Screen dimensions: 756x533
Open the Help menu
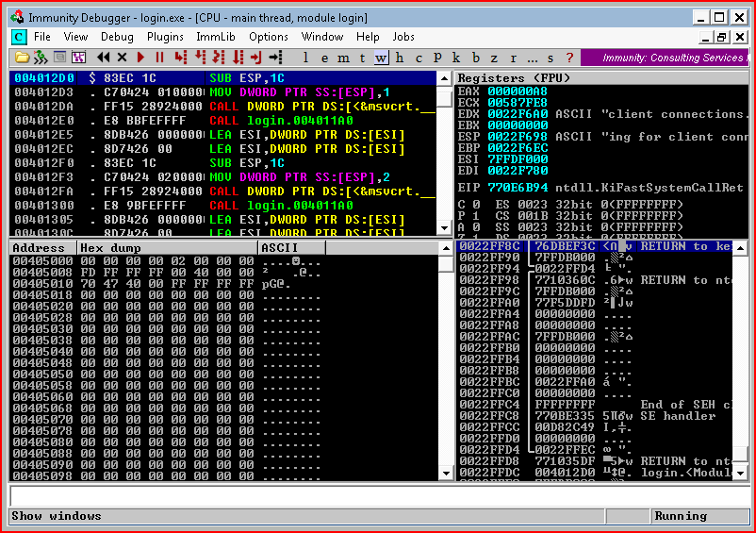click(x=368, y=37)
